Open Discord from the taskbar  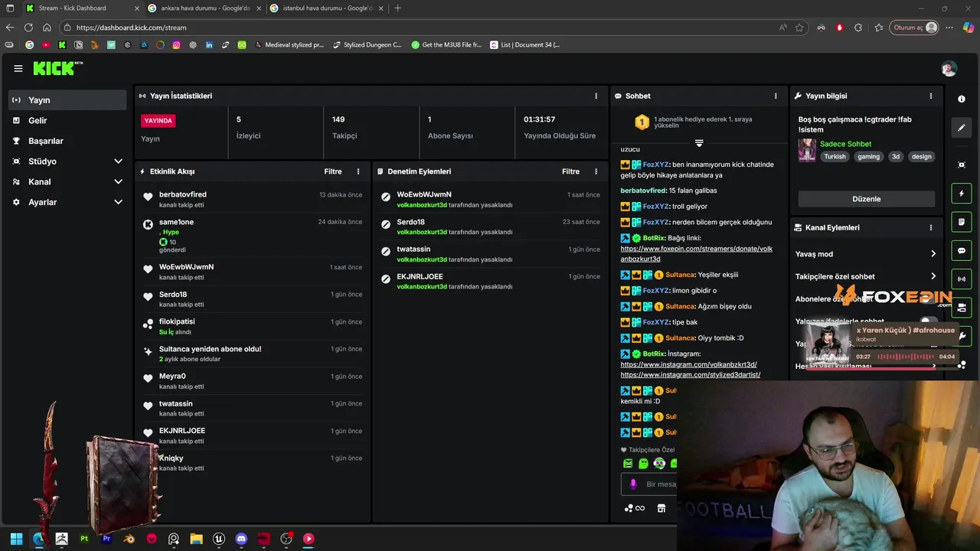point(242,539)
